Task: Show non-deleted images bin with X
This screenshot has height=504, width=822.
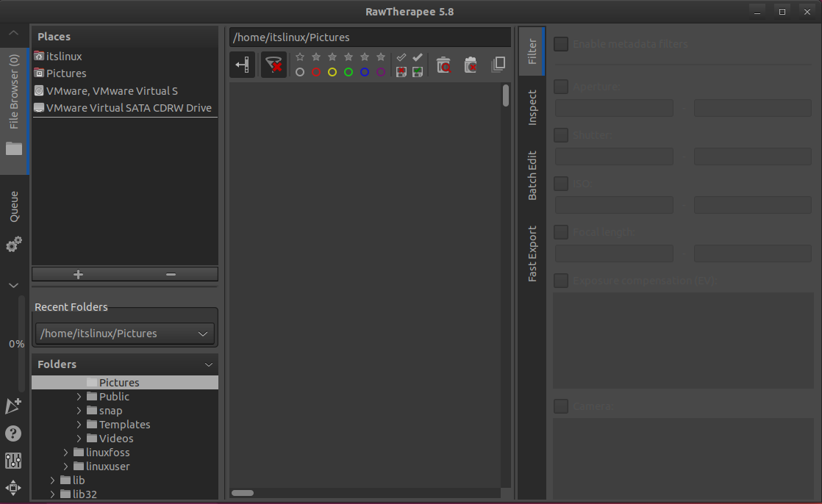Action: [471, 65]
